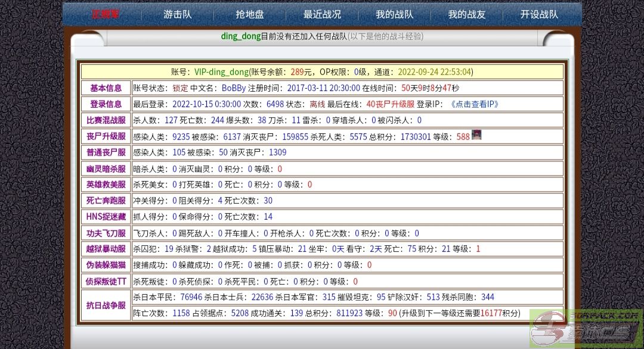
Task: Click the HNS捉迷藏 row label
Action: click(106, 217)
